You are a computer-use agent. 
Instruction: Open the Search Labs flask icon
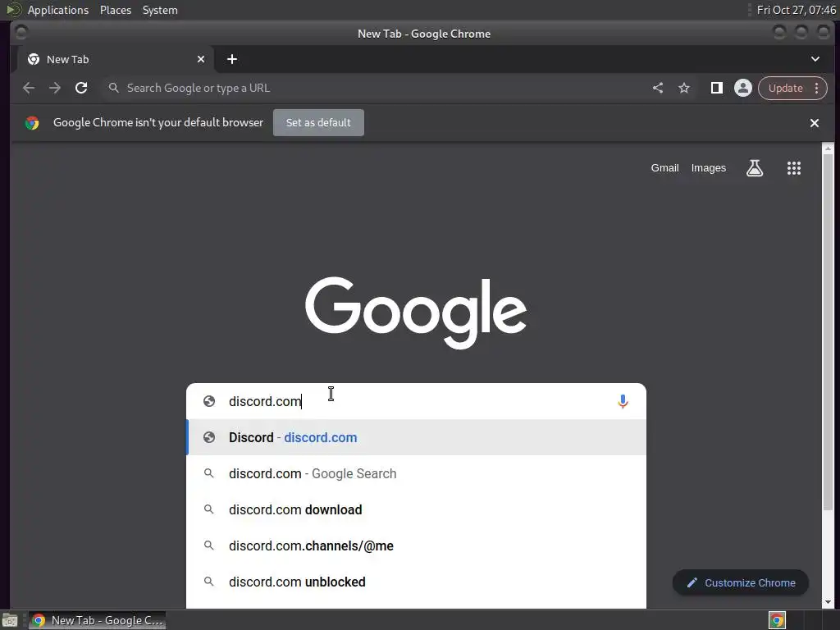tap(755, 168)
